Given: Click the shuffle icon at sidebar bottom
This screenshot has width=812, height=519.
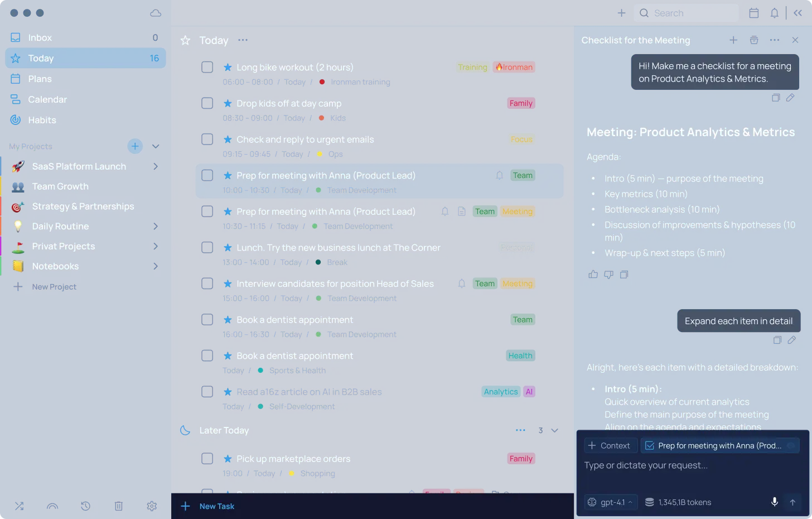Looking at the screenshot, I should (19, 506).
